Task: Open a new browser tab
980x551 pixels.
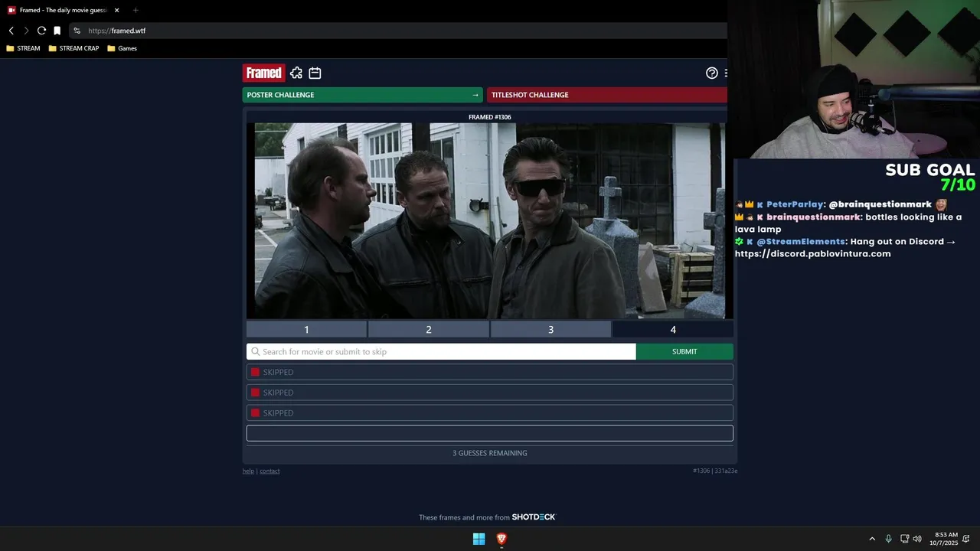Action: pyautogui.click(x=136, y=10)
